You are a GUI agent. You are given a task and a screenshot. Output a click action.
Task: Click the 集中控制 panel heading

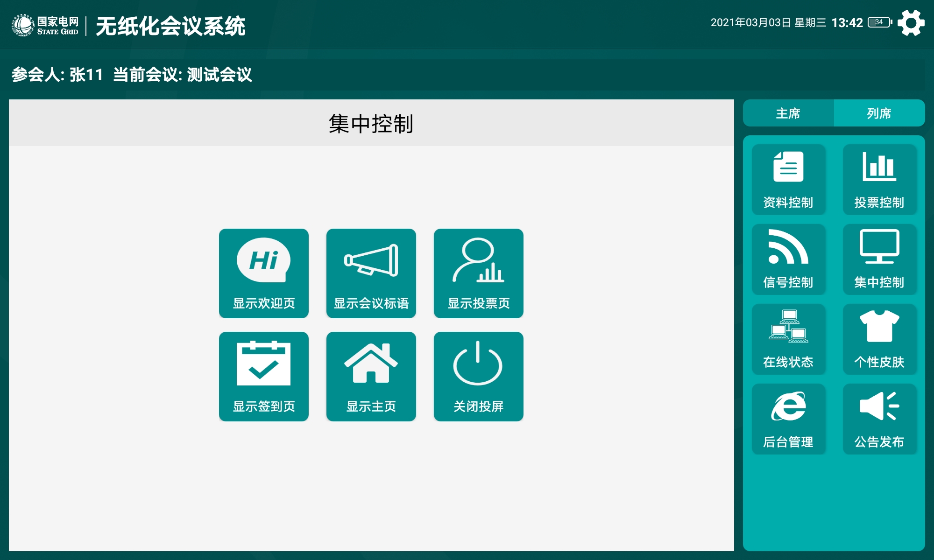point(371,124)
